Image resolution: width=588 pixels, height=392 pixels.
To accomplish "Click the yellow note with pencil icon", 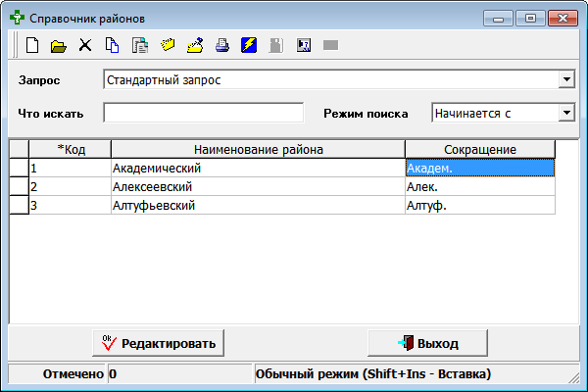I will pos(194,45).
